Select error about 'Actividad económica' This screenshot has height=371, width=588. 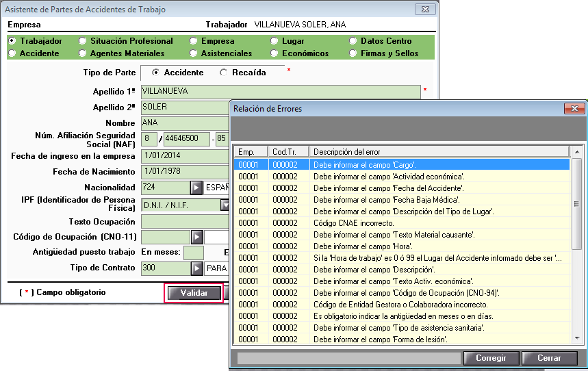click(x=402, y=177)
